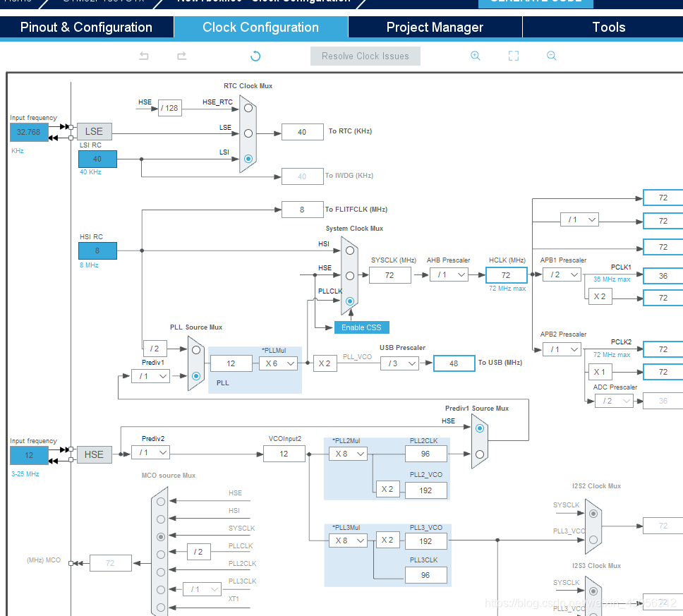The height and width of the screenshot is (616, 683).
Task: Select PLLCLK in System Clock Mux
Action: point(350,301)
